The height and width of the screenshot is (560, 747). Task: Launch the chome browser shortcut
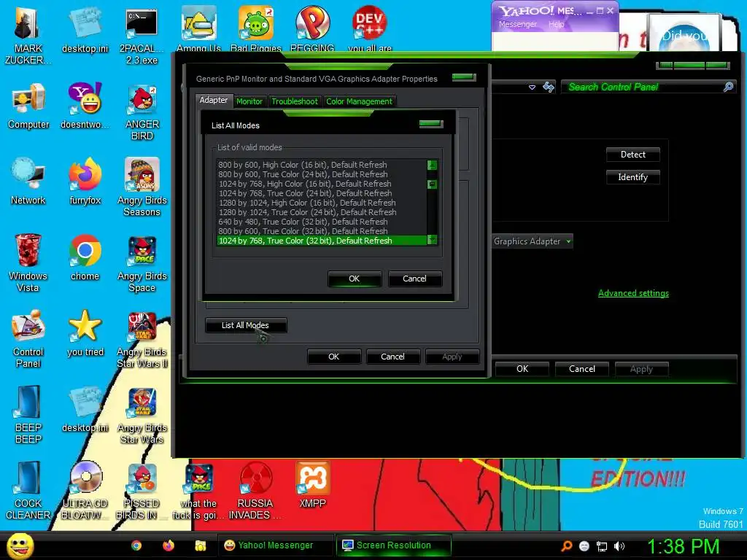coord(85,257)
